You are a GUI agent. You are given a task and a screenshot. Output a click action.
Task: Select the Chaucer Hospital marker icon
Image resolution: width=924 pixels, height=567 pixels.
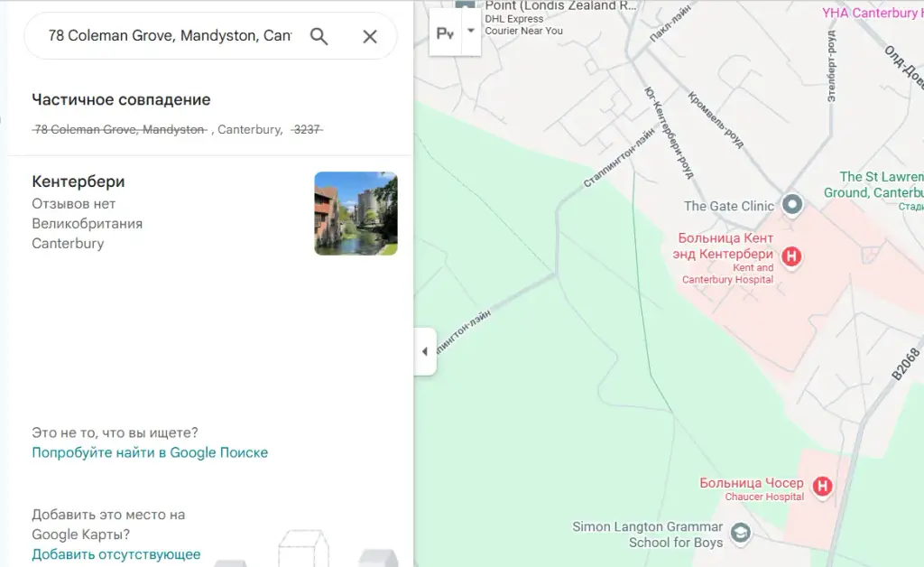tap(822, 487)
